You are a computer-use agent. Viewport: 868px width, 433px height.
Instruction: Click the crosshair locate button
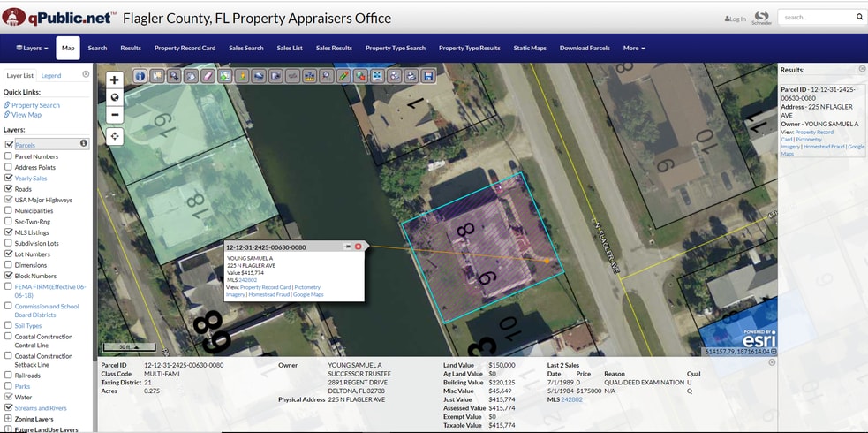[114, 136]
